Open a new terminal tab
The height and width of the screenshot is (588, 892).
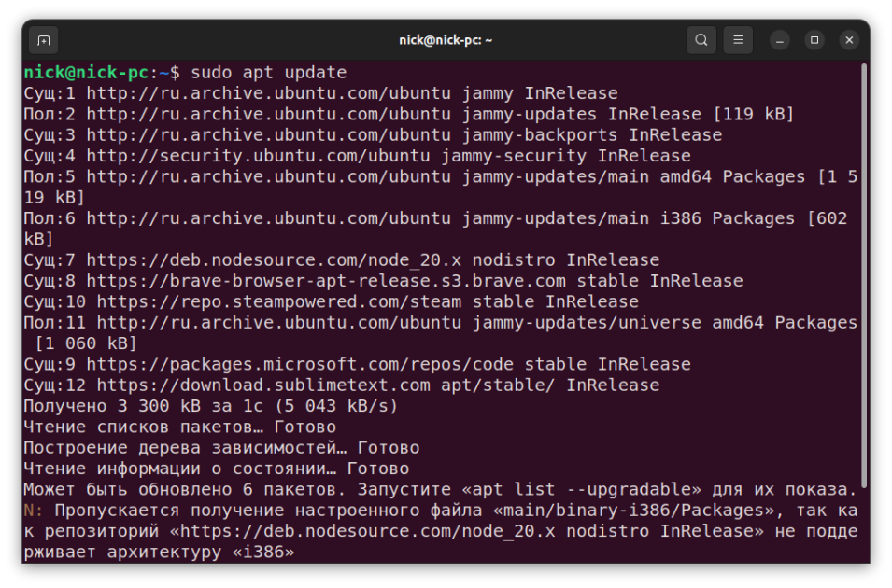pos(43,40)
